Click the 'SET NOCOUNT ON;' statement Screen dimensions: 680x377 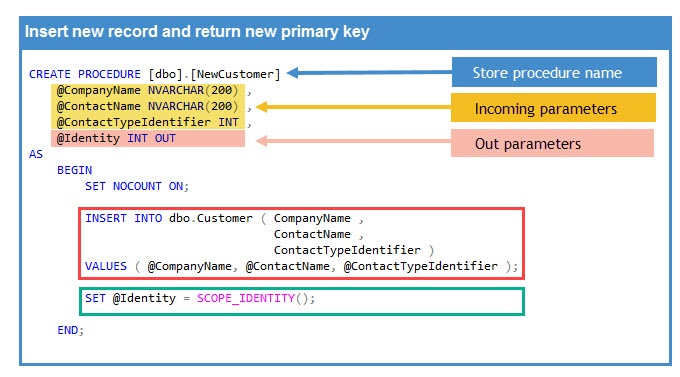[x=137, y=186]
